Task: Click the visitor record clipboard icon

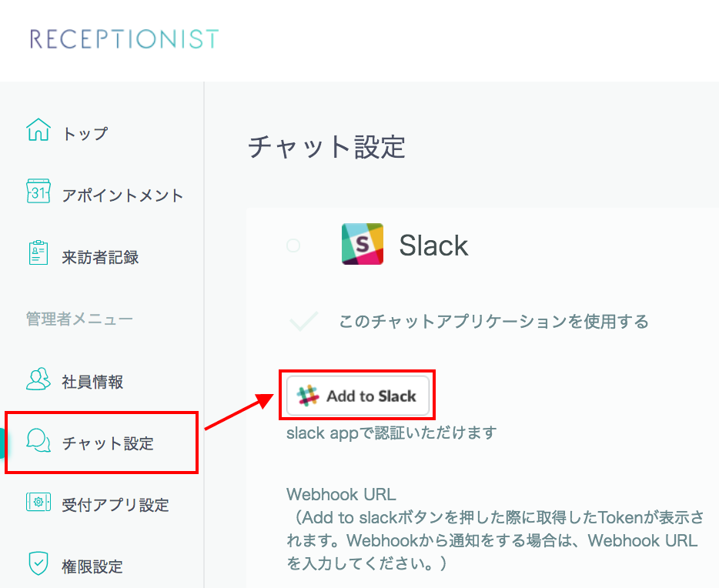Action: [38, 254]
